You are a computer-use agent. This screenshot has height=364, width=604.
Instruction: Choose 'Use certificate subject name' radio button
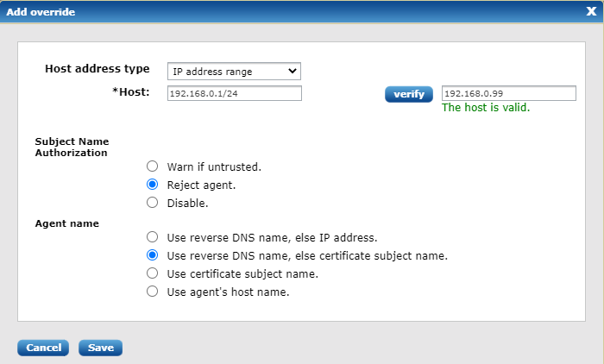(153, 273)
